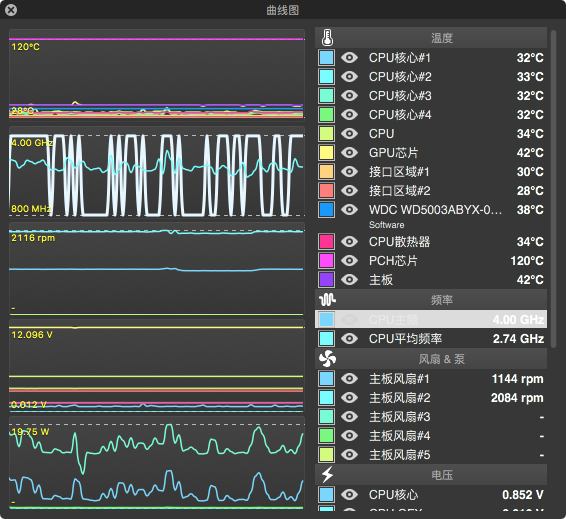Viewport: 566px width, 519px height.
Task: Select the 接口区域#2 sensor row
Action: (x=431, y=190)
